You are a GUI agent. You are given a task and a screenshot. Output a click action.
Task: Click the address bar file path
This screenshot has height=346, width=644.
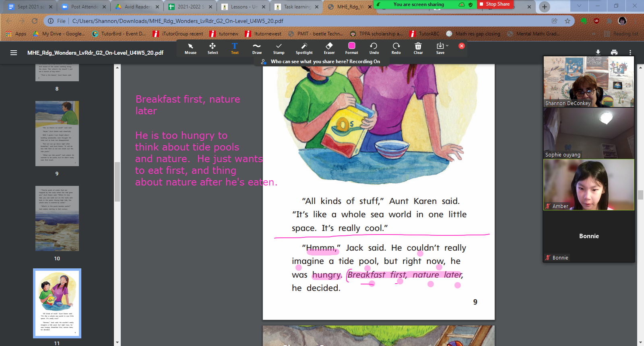[178, 21]
